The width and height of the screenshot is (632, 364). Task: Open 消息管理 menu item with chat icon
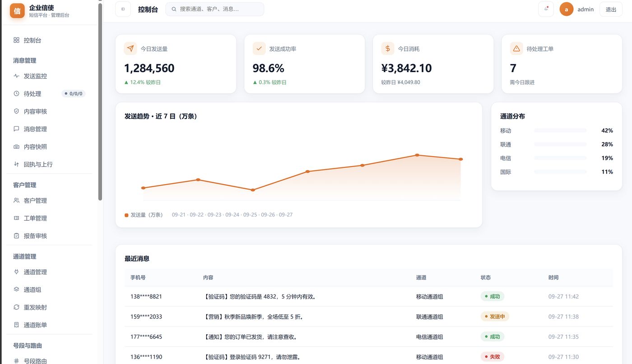(49, 129)
